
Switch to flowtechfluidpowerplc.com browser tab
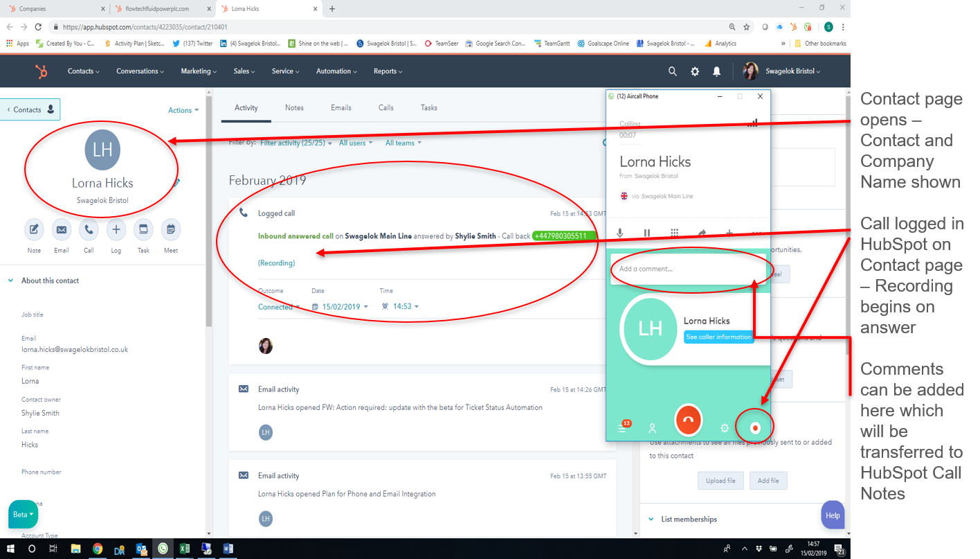tap(161, 9)
